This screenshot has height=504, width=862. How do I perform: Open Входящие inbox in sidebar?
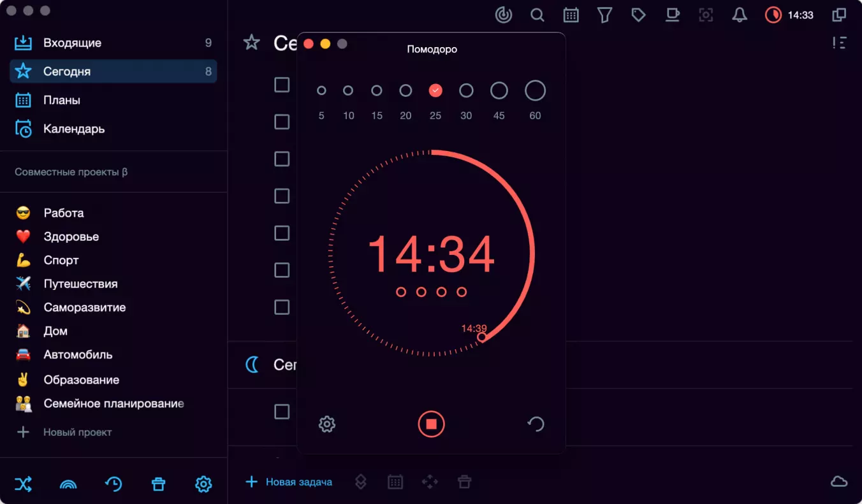[113, 43]
